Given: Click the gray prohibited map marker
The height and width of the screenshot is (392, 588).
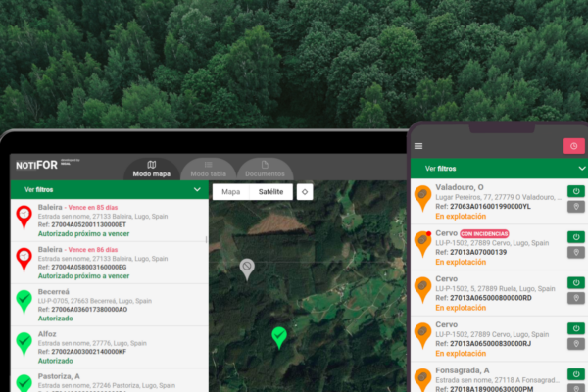Looking at the screenshot, I should tap(247, 269).
